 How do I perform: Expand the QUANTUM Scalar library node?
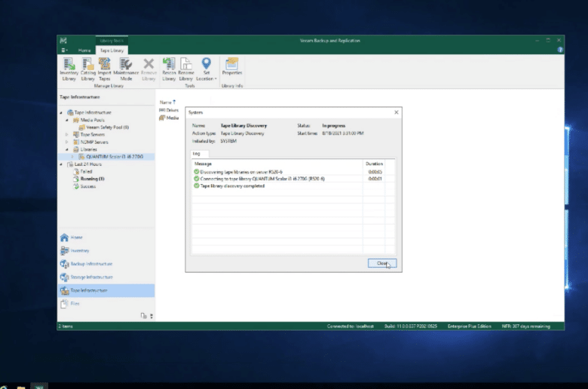tap(73, 157)
